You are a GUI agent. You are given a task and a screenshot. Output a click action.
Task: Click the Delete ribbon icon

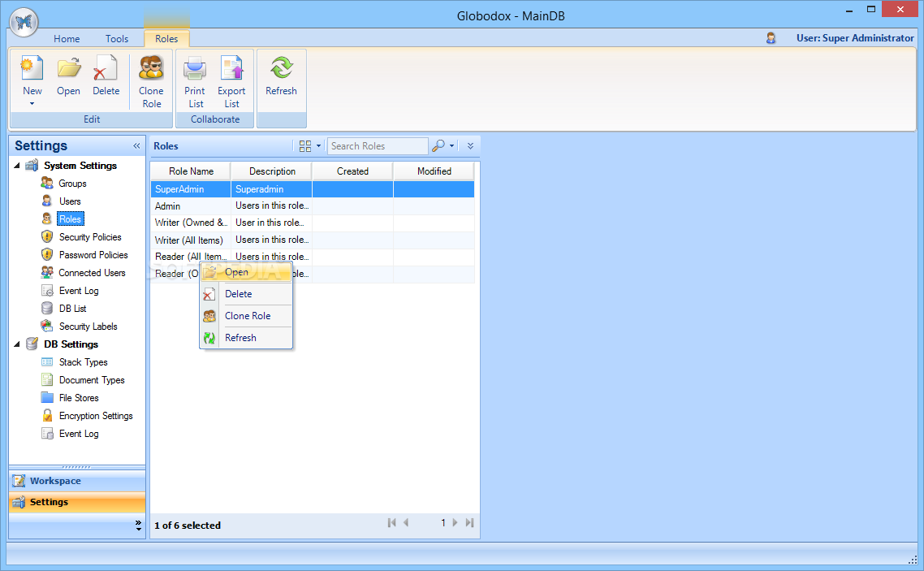point(106,68)
